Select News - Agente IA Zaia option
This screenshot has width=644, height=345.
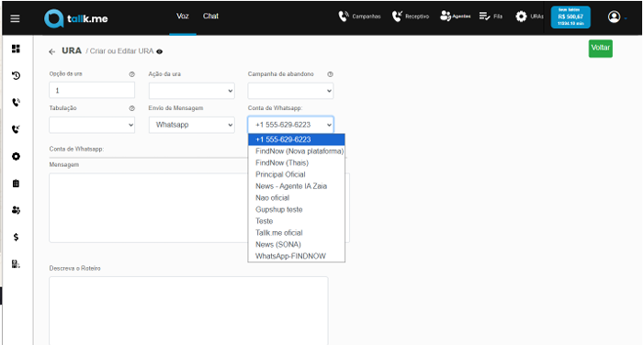(x=297, y=186)
